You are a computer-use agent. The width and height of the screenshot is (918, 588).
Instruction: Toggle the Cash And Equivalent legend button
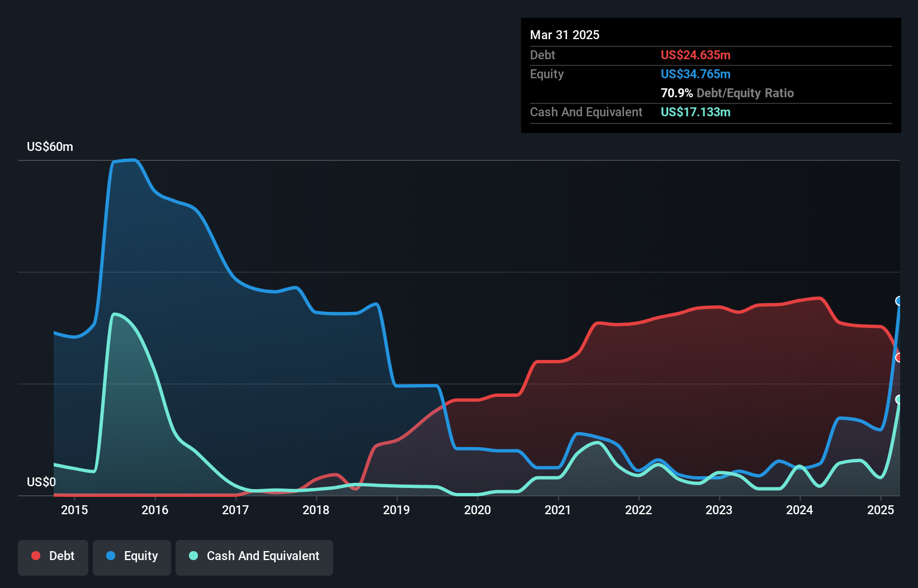(254, 557)
